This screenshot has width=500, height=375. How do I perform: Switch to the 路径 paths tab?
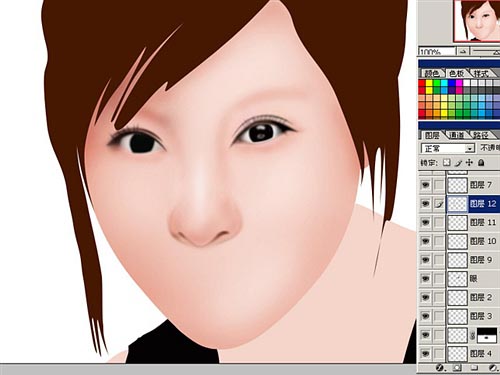(481, 135)
